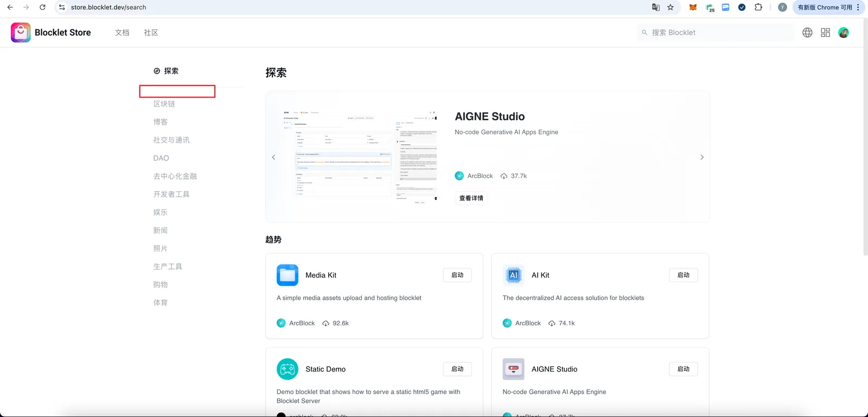Open the Chrome three-dot menu
Image resolution: width=868 pixels, height=417 pixels.
click(x=858, y=8)
